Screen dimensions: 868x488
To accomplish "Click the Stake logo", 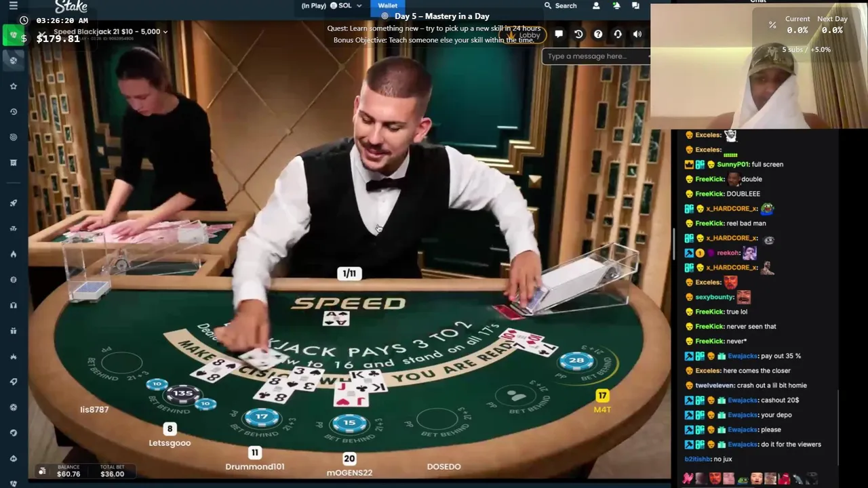I will point(71,6).
